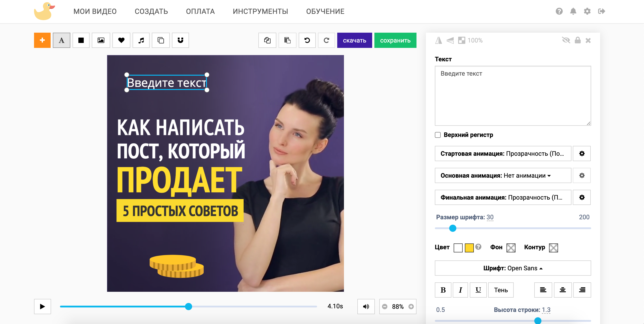Click the сохранить save button
Viewport: 644px width, 324px height.
click(x=395, y=40)
